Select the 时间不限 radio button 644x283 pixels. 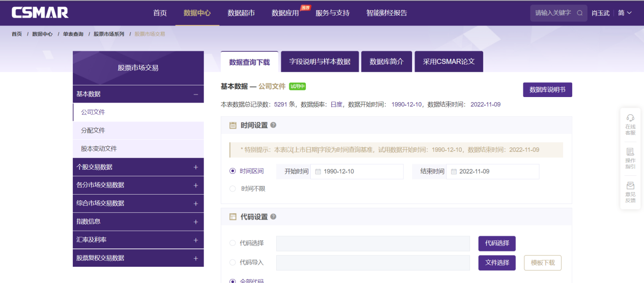pos(232,188)
